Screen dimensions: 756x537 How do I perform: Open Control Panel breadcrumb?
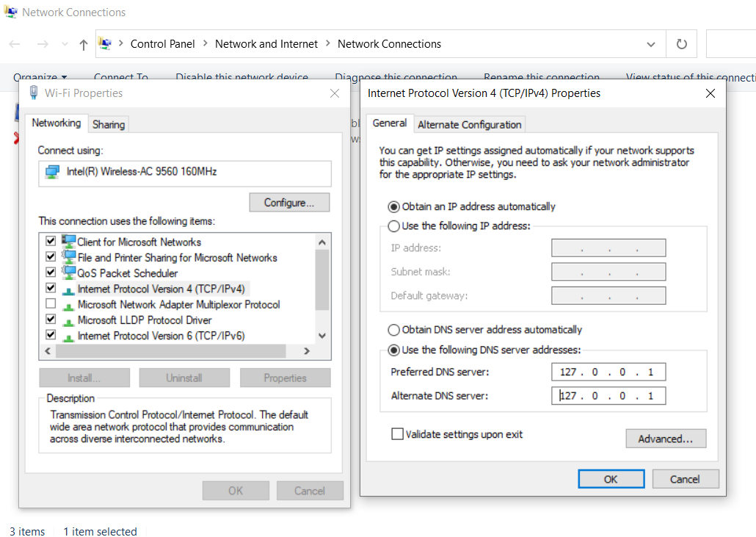click(x=162, y=44)
